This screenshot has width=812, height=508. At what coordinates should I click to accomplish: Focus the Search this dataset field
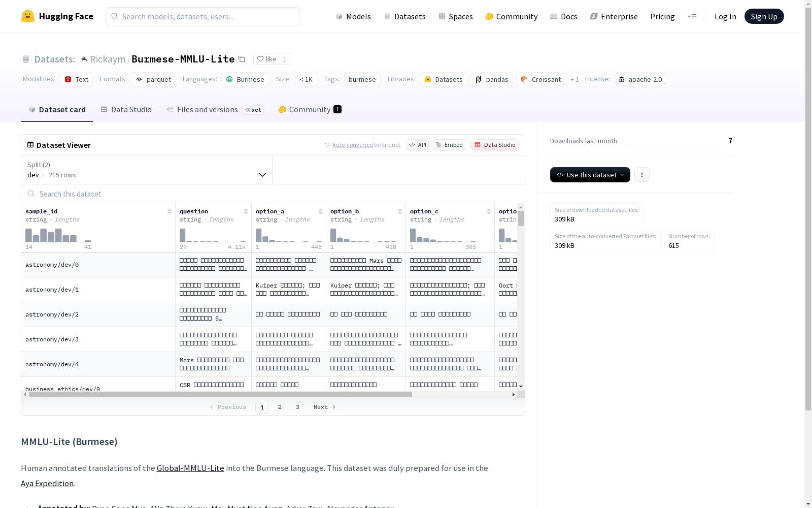(x=273, y=194)
